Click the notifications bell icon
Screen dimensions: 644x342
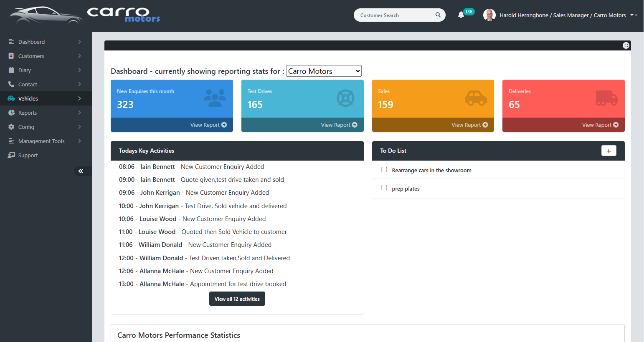coord(461,15)
